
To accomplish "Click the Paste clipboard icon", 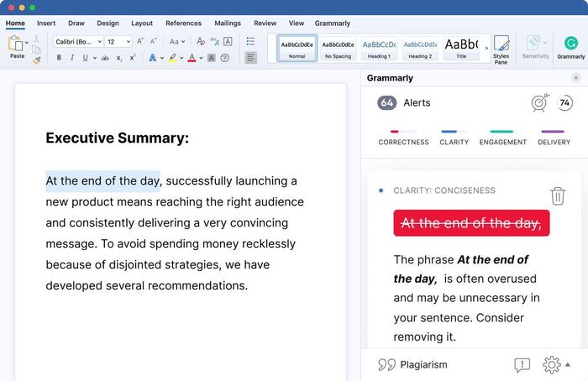I will tap(15, 44).
